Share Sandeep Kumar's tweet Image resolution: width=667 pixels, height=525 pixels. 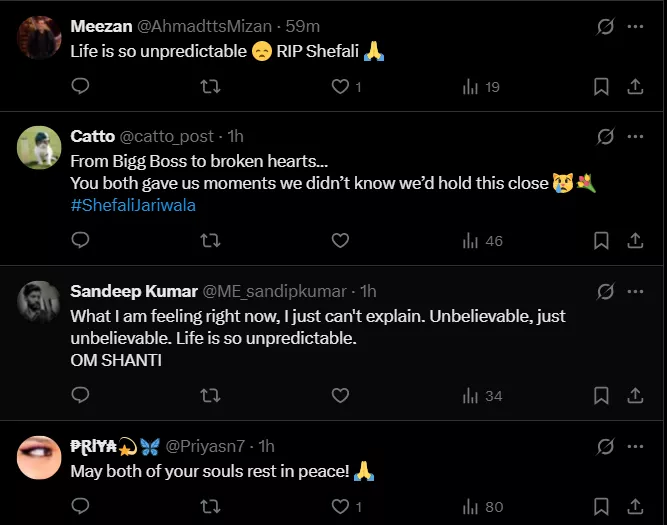tap(634, 396)
